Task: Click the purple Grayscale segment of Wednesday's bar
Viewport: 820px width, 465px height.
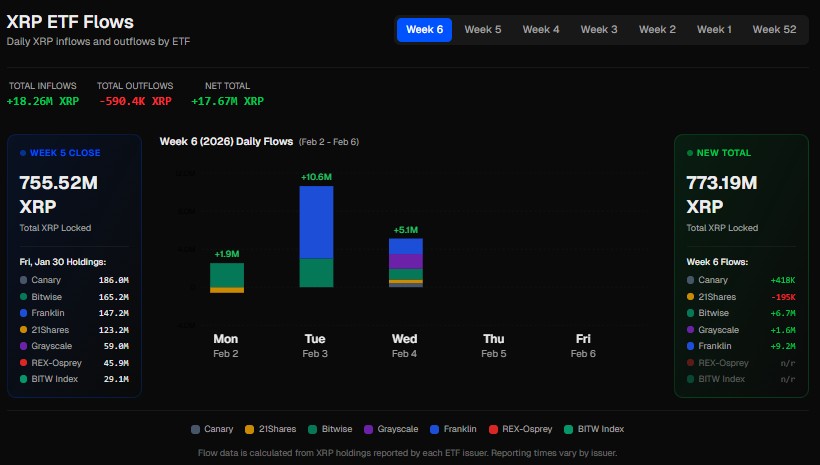Action: (x=406, y=262)
